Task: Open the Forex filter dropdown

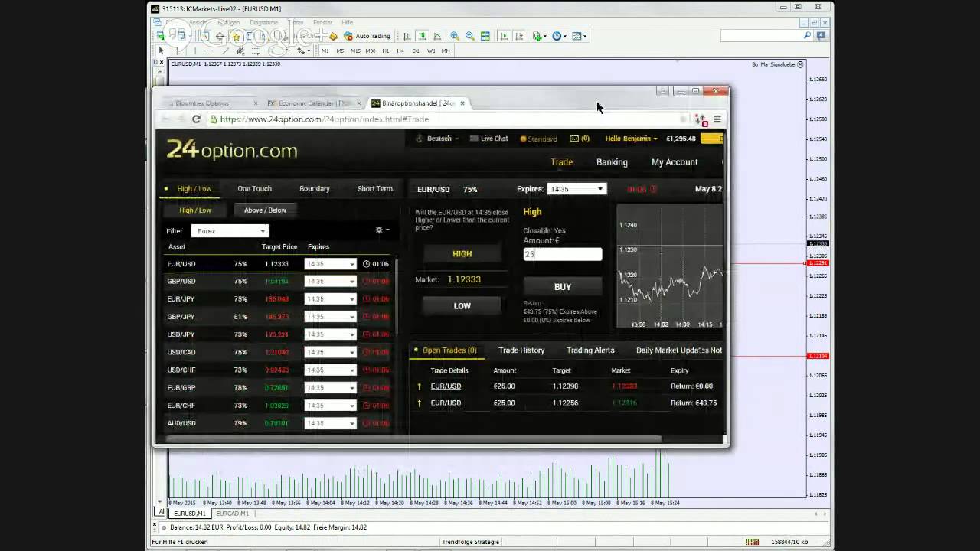Action: click(230, 230)
